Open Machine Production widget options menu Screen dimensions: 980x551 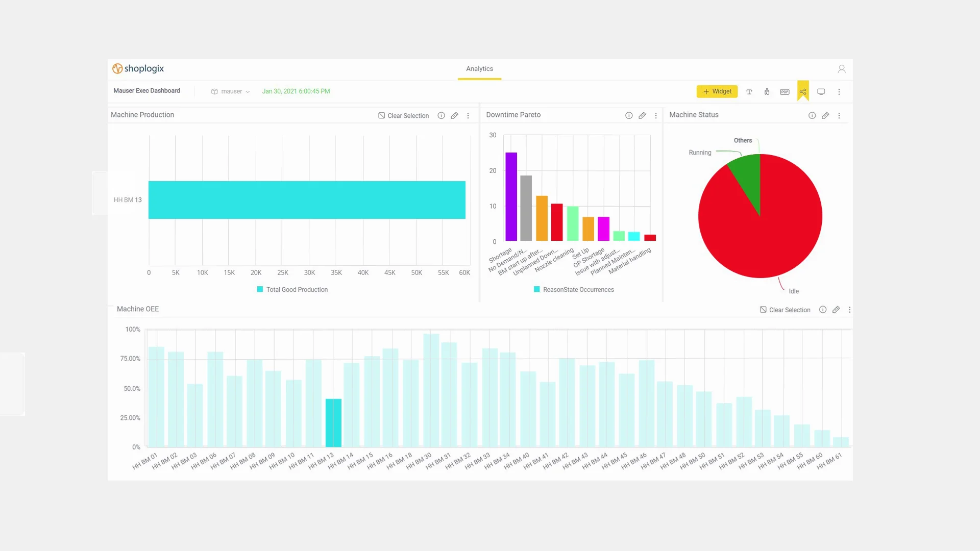[468, 116]
